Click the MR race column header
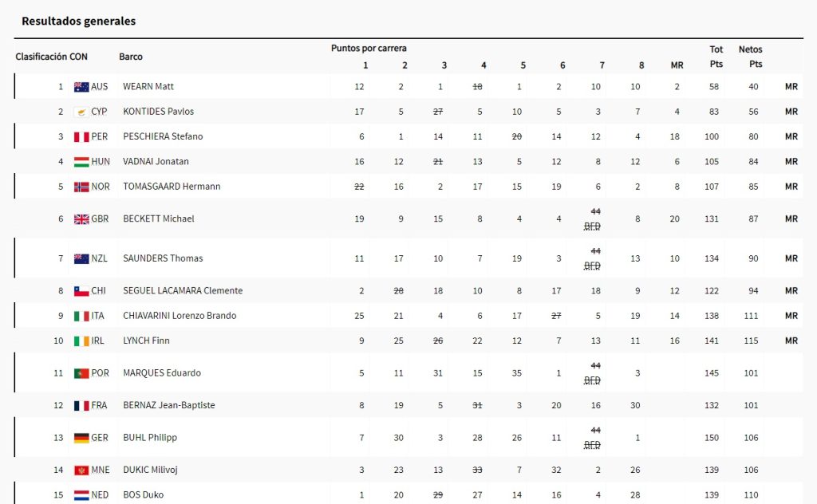This screenshot has width=817, height=504. [x=677, y=65]
